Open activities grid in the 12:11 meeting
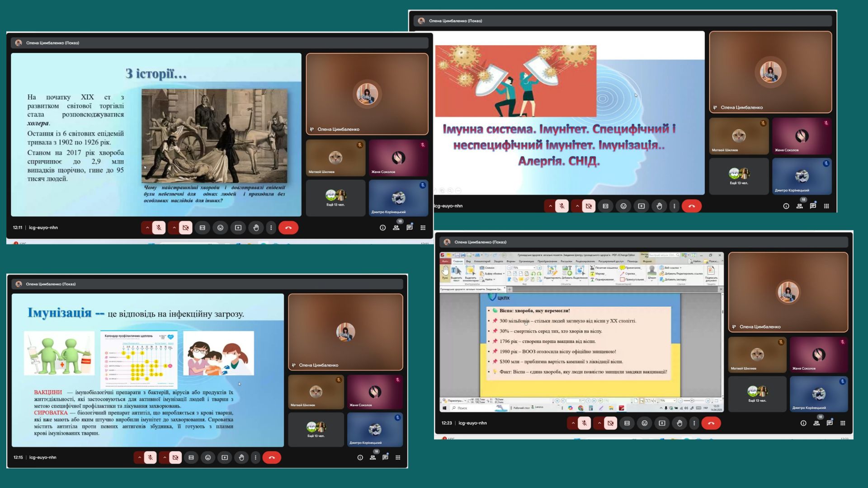The width and height of the screenshot is (868, 488). coord(423,228)
